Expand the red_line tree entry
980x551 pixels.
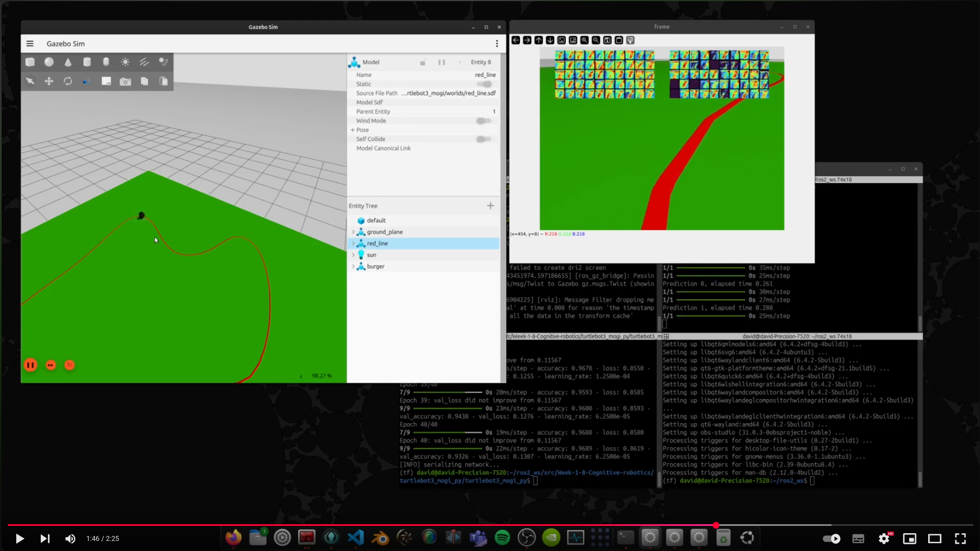click(x=353, y=243)
